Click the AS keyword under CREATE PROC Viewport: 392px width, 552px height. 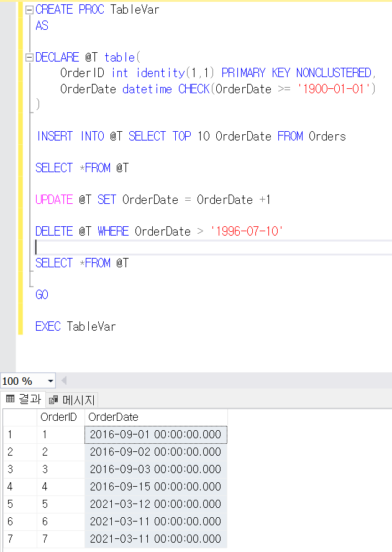pyautogui.click(x=42, y=25)
